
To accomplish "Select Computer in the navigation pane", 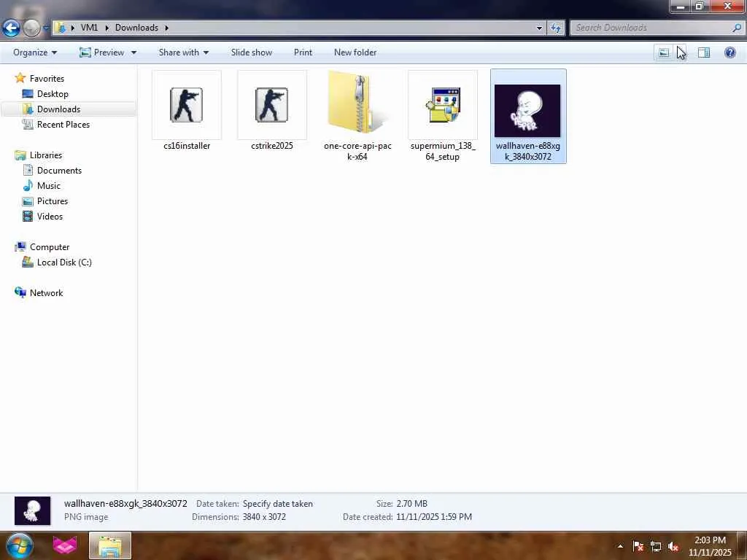I will [x=50, y=247].
